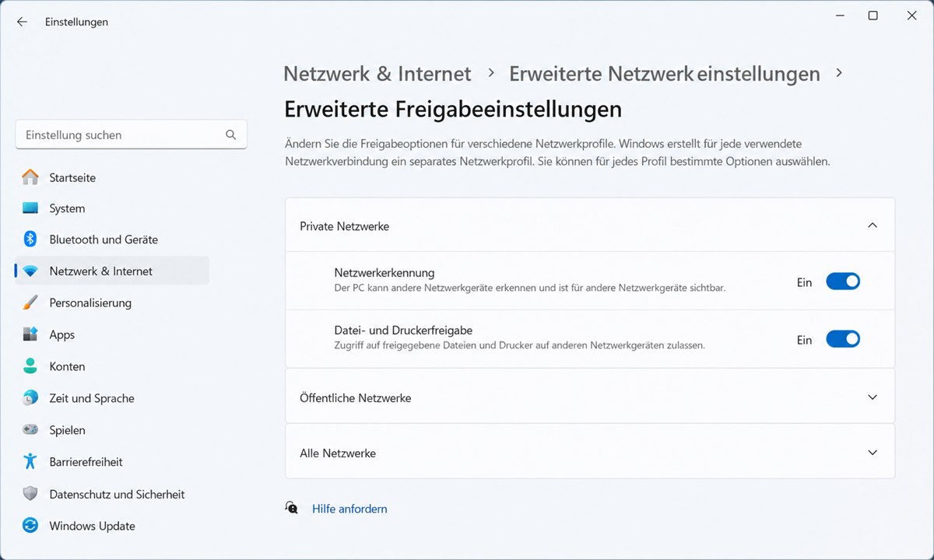The image size is (934, 560).
Task: Click the Datei- und Druckerfreigabe label
Action: pos(403,331)
